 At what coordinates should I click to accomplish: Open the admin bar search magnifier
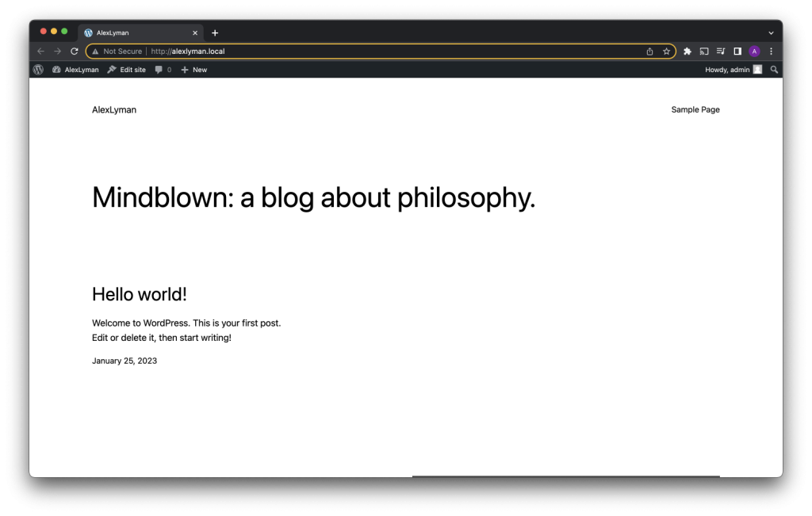coord(775,70)
